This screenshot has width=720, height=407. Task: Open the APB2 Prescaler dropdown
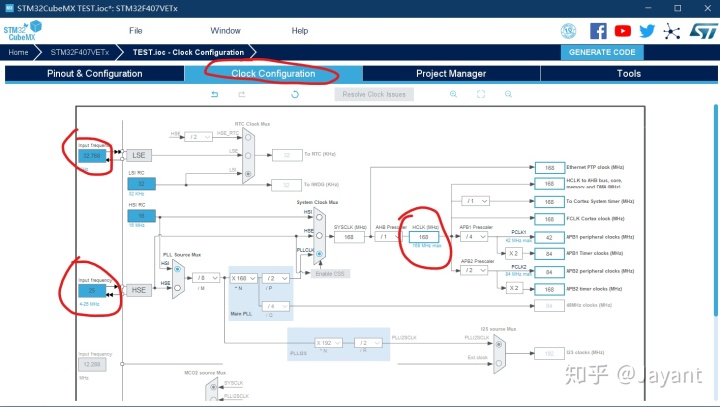tap(474, 270)
